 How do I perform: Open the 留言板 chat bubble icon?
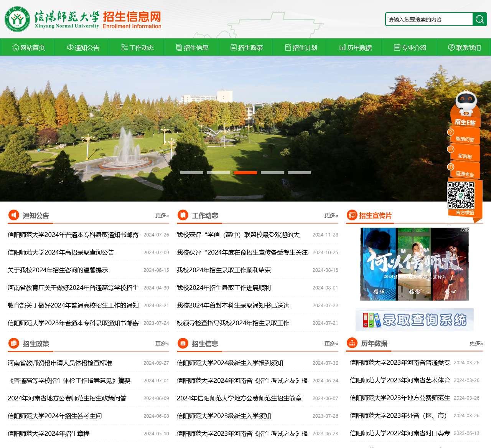451,149
